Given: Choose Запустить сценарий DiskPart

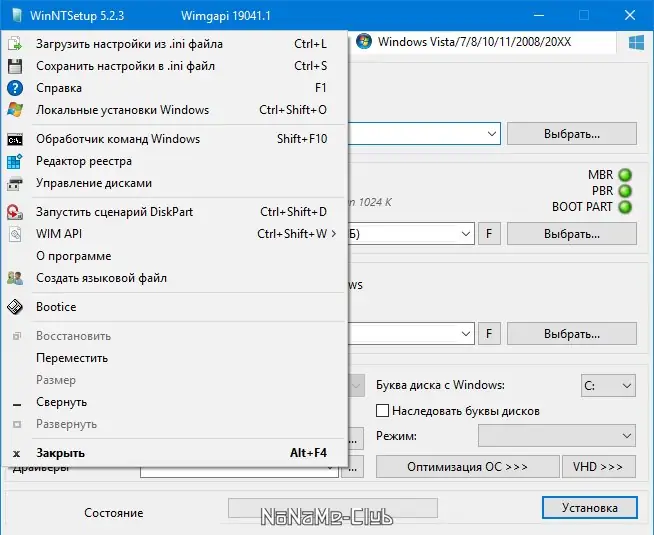Looking at the screenshot, I should tap(176, 212).
